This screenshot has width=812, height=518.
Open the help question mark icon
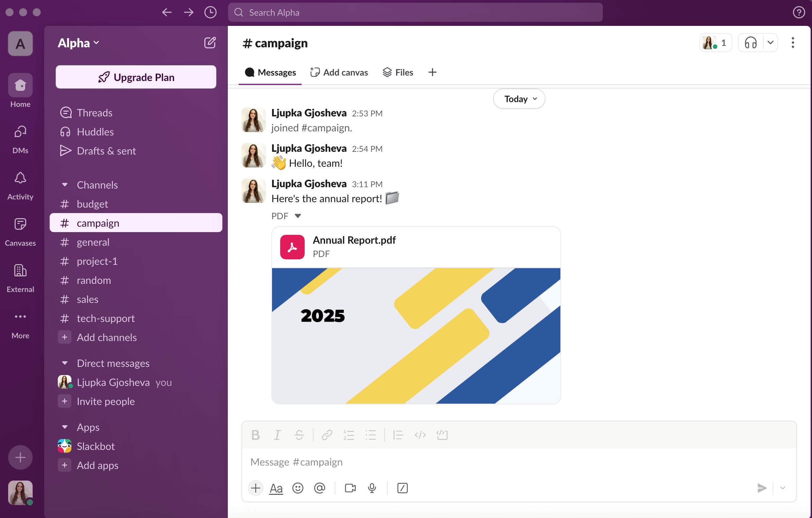click(799, 13)
